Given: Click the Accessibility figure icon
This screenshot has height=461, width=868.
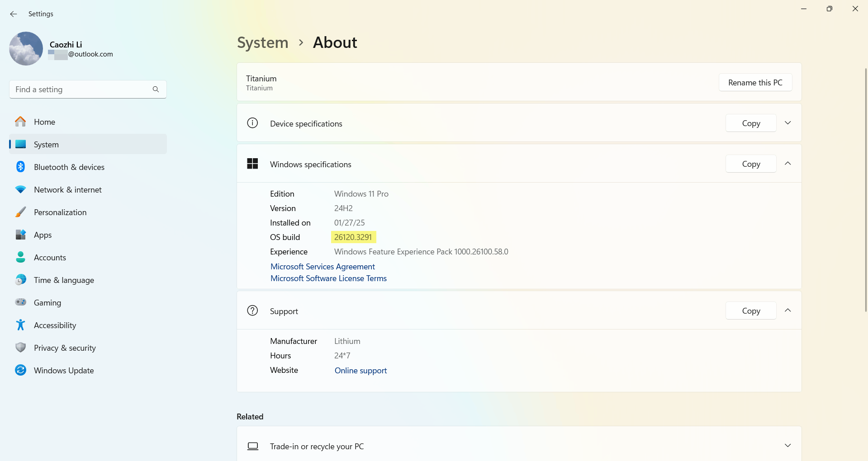Looking at the screenshot, I should (x=20, y=325).
